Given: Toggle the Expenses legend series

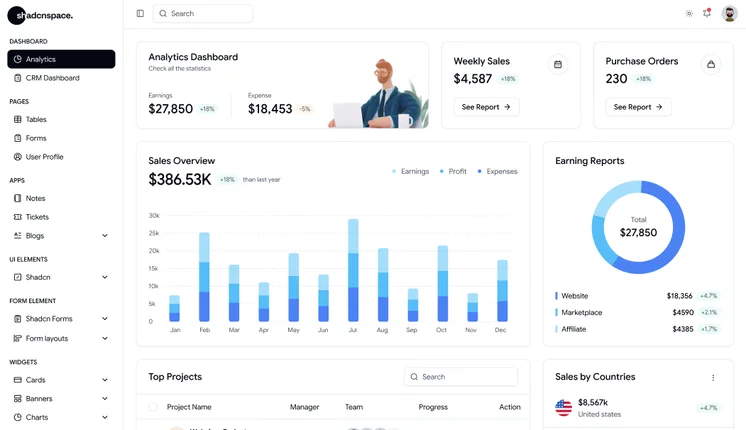Looking at the screenshot, I should click(x=497, y=171).
